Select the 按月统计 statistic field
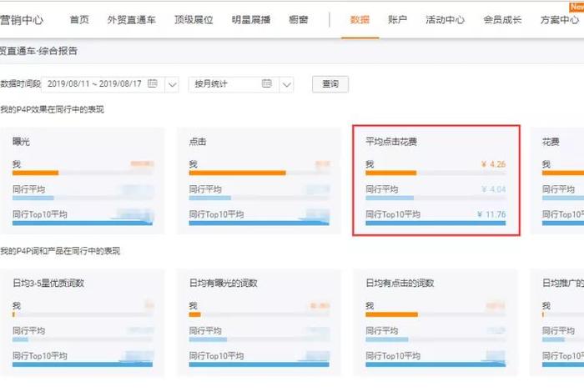Screen dimensions: 584x392 pyautogui.click(x=241, y=84)
